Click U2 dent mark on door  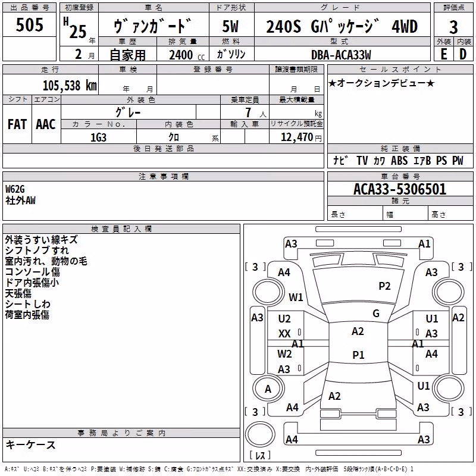284,319
